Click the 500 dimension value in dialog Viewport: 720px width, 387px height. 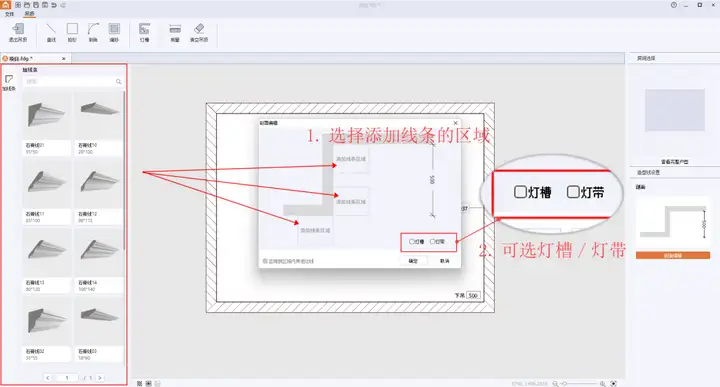[x=432, y=179]
